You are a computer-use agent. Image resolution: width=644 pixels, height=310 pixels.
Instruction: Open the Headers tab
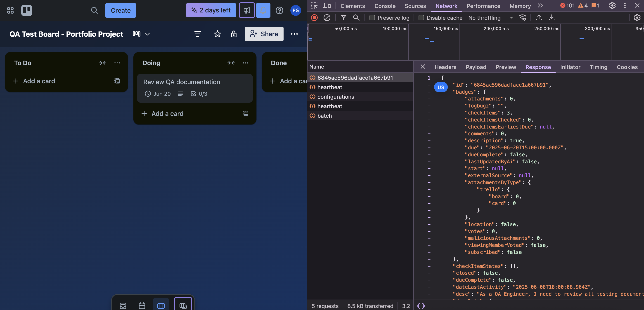click(445, 67)
